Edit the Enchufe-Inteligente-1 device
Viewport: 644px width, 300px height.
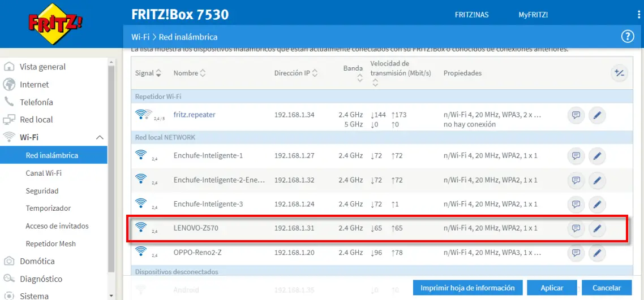tap(597, 156)
